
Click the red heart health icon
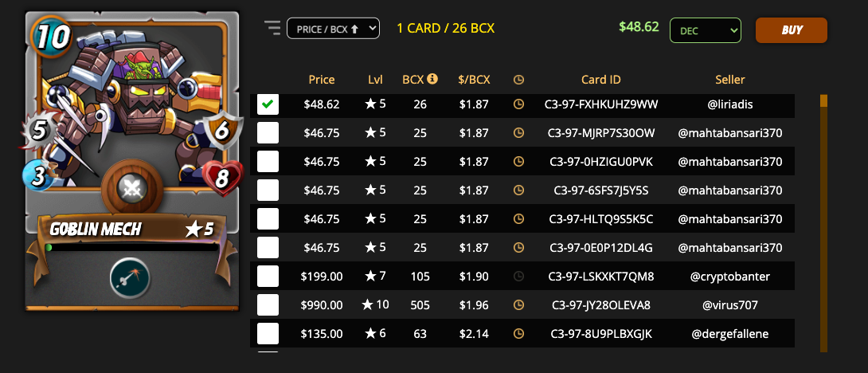(x=222, y=179)
